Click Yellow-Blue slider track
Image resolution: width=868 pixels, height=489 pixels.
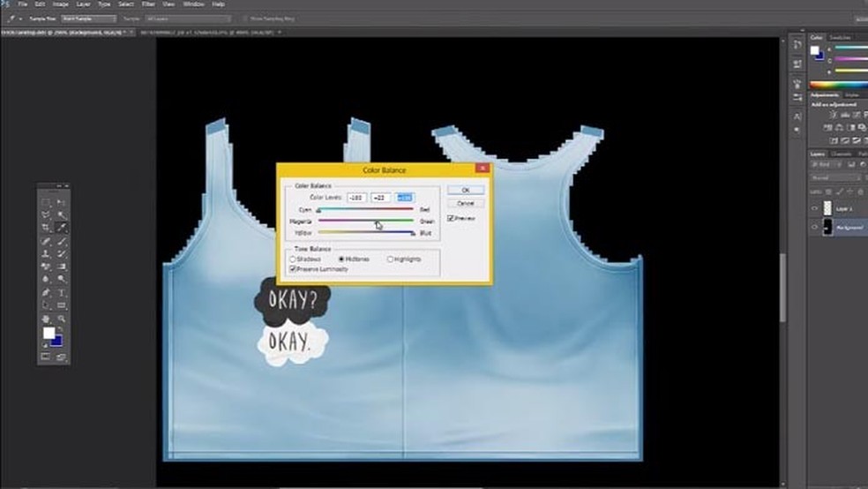click(x=366, y=232)
